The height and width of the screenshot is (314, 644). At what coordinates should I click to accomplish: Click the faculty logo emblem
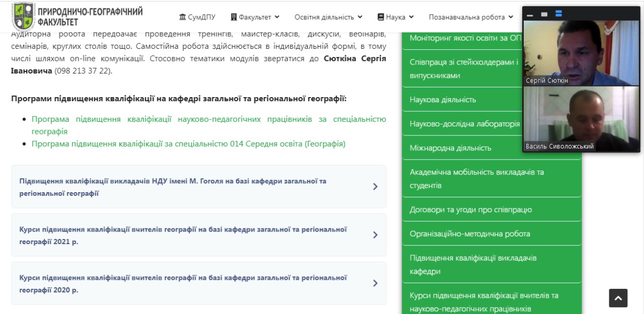point(24,17)
